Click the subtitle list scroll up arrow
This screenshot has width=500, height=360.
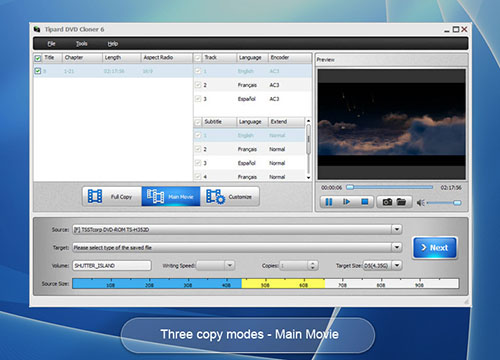[308, 121]
